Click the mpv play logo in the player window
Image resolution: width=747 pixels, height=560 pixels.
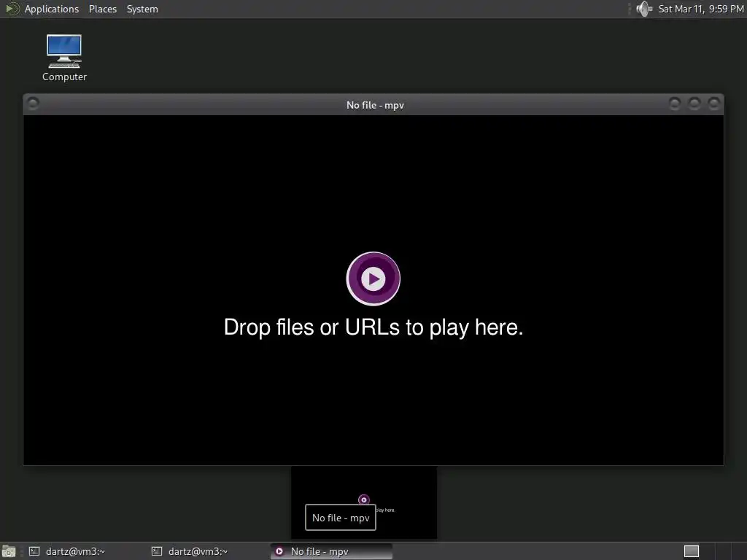373,279
